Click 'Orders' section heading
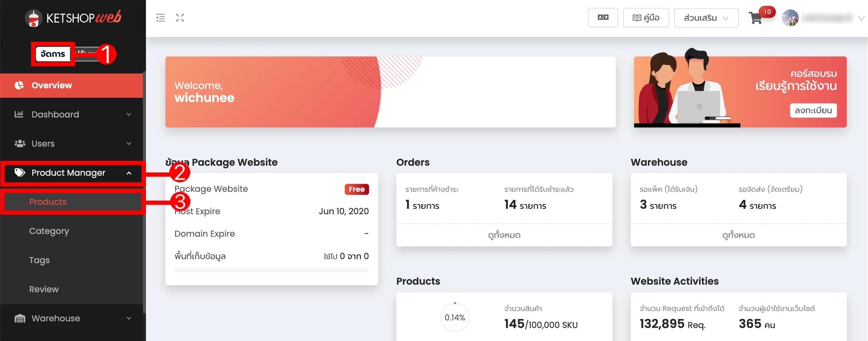Image resolution: width=868 pixels, height=341 pixels. pos(413,162)
